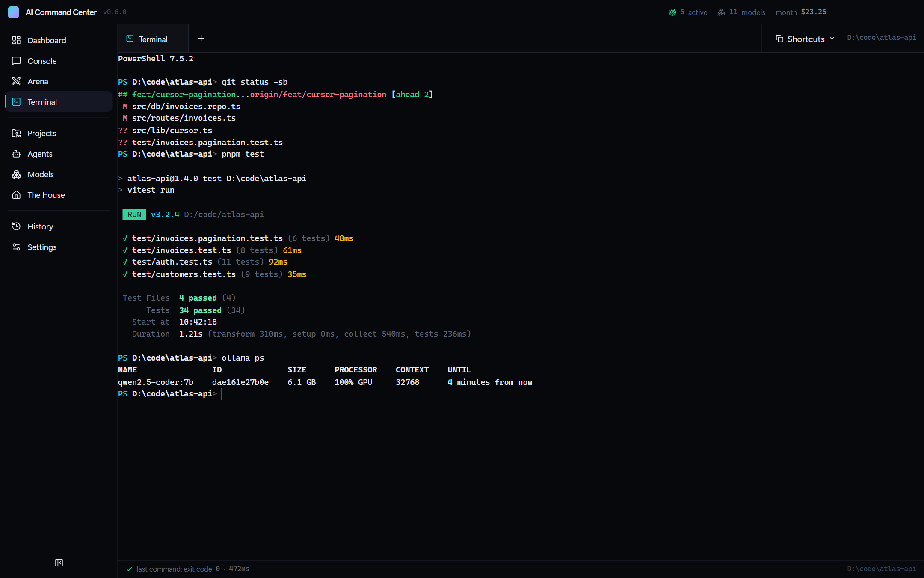Expand the Shortcuts dropdown chevron

click(x=832, y=39)
